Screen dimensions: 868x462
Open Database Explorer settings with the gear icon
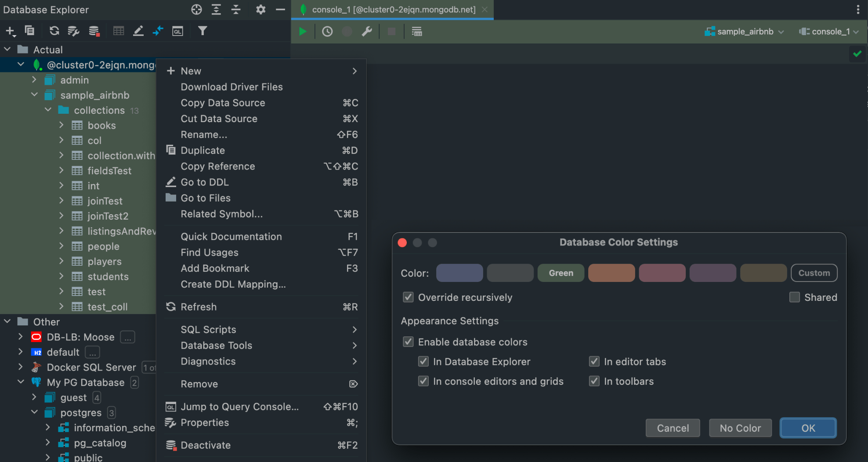pyautogui.click(x=260, y=9)
